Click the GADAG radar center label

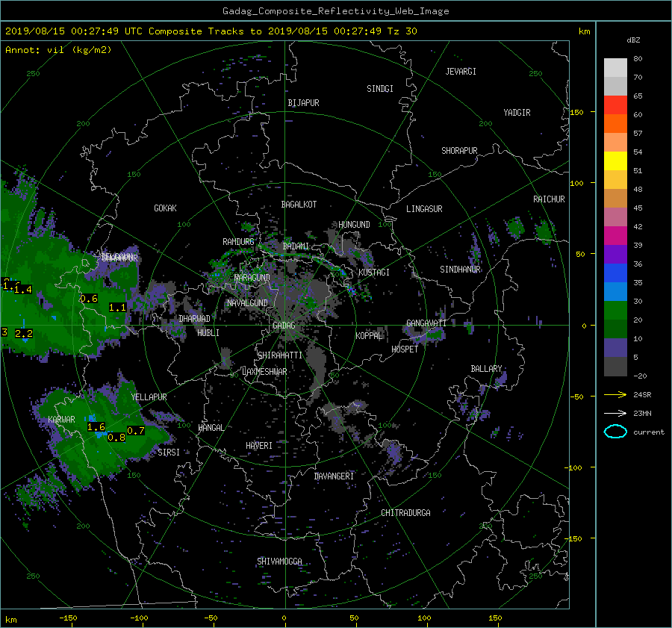pos(284,326)
